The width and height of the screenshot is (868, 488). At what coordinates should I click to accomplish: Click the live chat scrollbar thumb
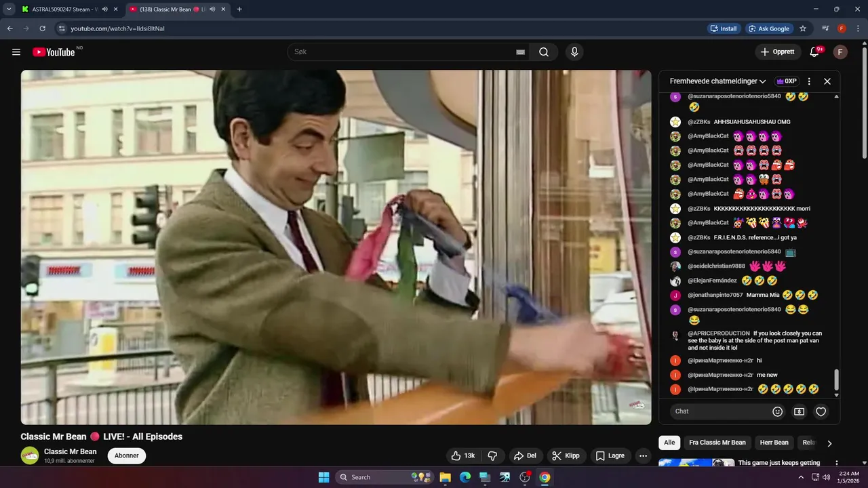[x=836, y=380]
